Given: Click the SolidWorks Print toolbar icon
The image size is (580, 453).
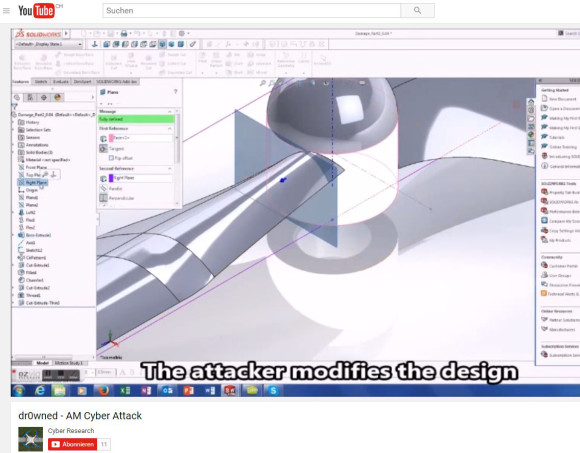Looking at the screenshot, I should pyautogui.click(x=124, y=34).
